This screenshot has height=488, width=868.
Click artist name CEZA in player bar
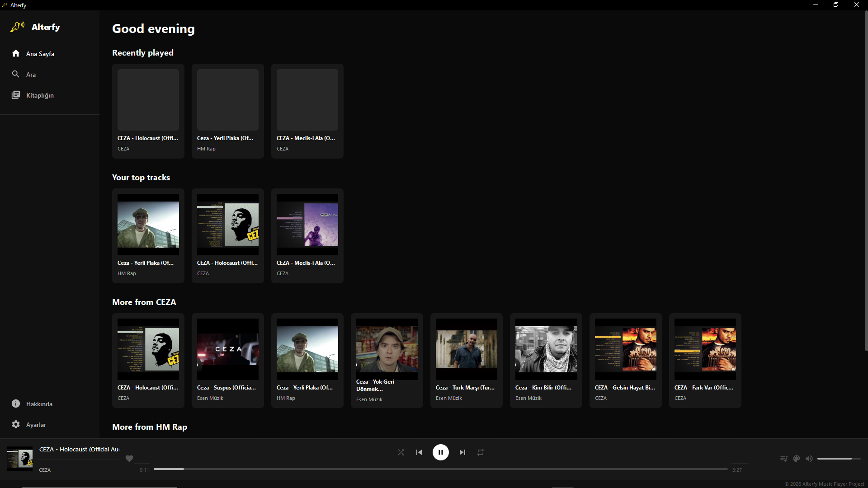(45, 470)
